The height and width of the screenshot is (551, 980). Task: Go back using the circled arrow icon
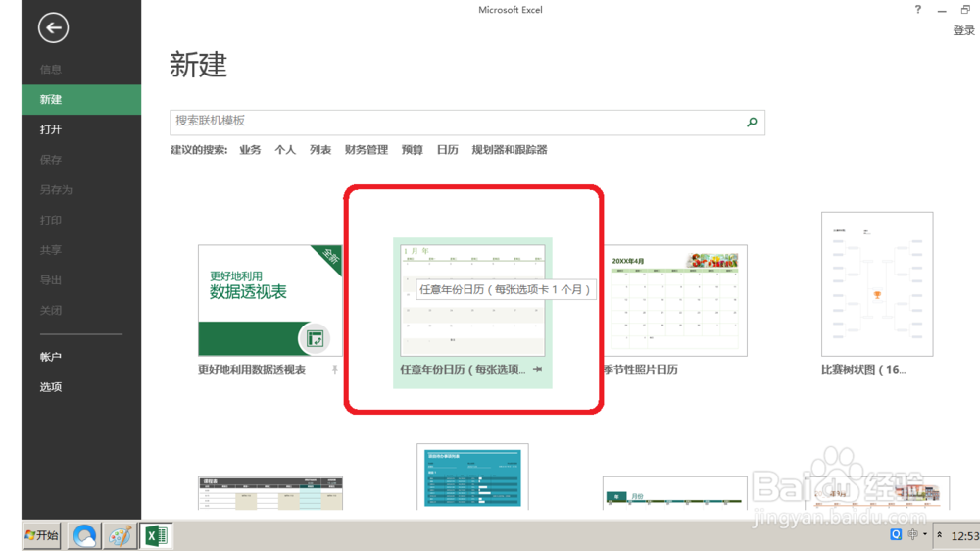pyautogui.click(x=53, y=27)
